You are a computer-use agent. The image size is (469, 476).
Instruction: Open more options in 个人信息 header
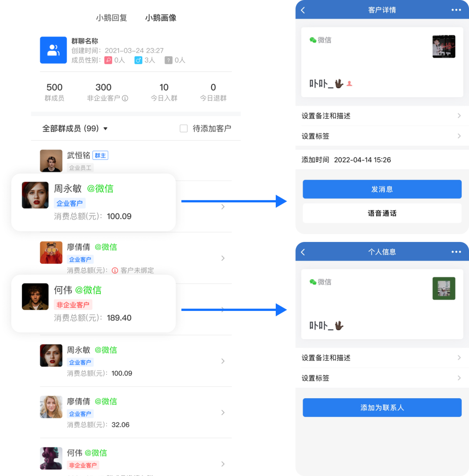(456, 252)
